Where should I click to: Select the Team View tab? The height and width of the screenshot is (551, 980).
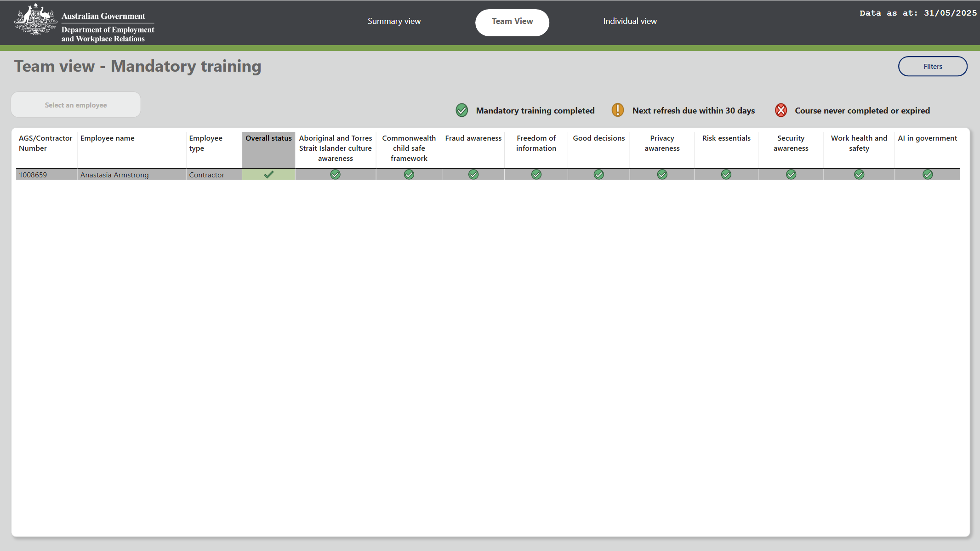[x=512, y=22]
